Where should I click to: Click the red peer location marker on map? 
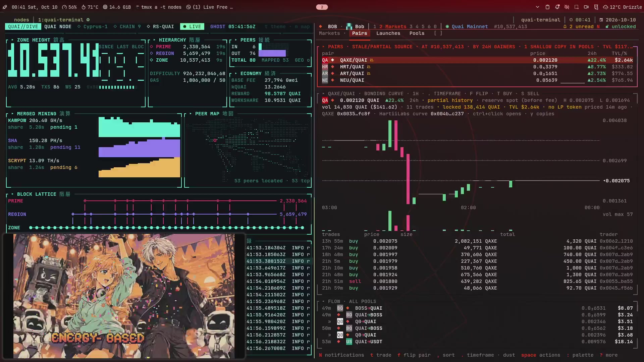click(215, 140)
